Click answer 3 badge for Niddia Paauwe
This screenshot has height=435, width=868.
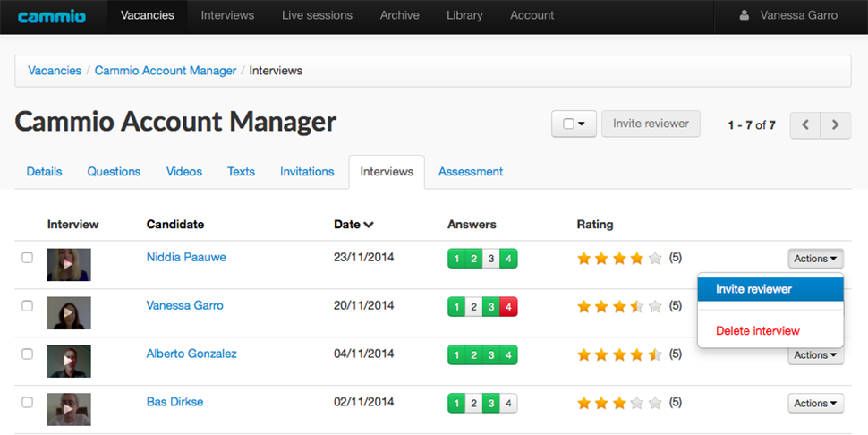491,259
